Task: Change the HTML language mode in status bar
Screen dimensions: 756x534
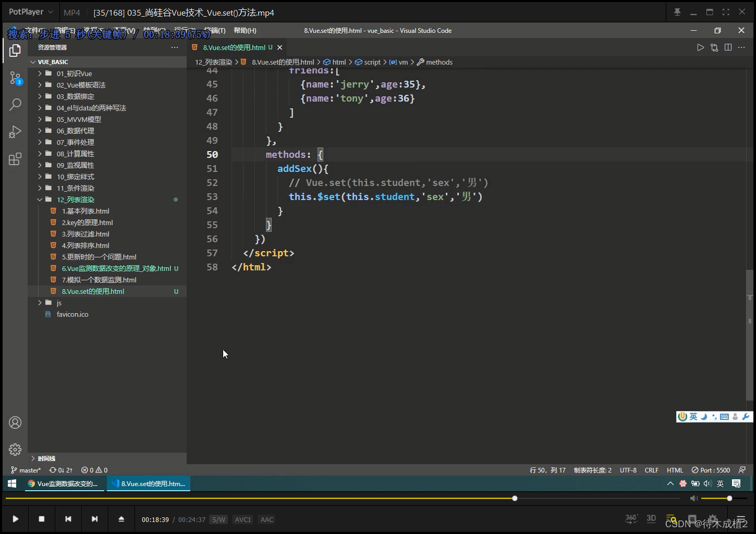Action: coord(675,470)
